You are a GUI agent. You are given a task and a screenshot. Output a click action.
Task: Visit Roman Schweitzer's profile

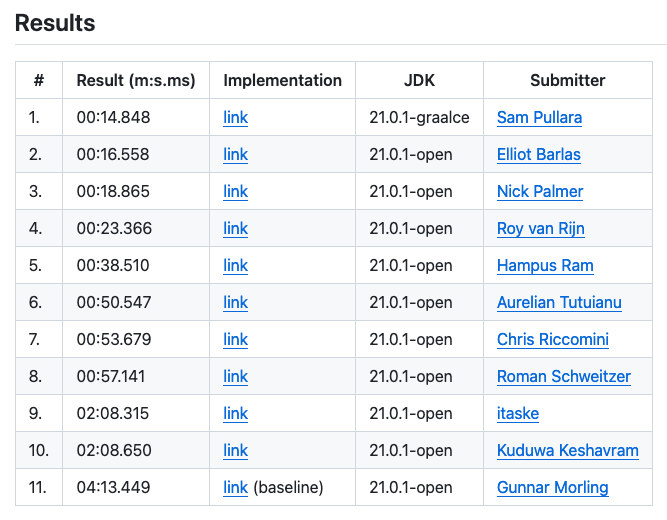click(x=564, y=377)
